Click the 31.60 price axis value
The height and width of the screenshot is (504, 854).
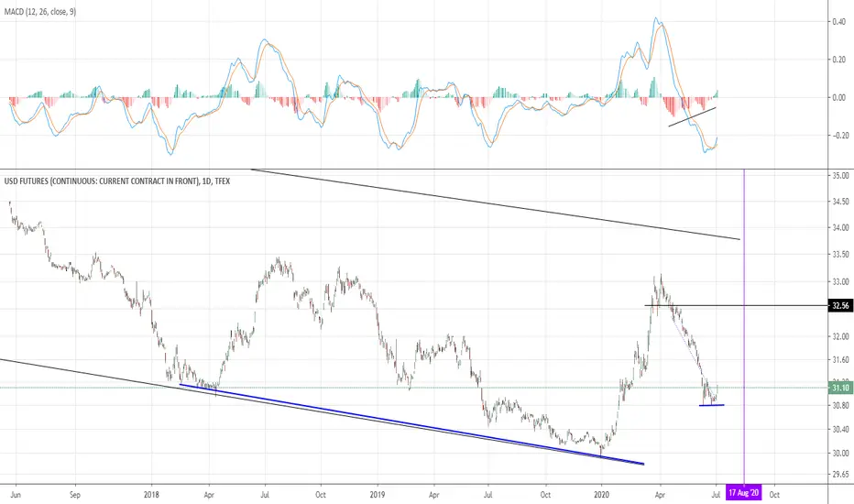point(840,359)
